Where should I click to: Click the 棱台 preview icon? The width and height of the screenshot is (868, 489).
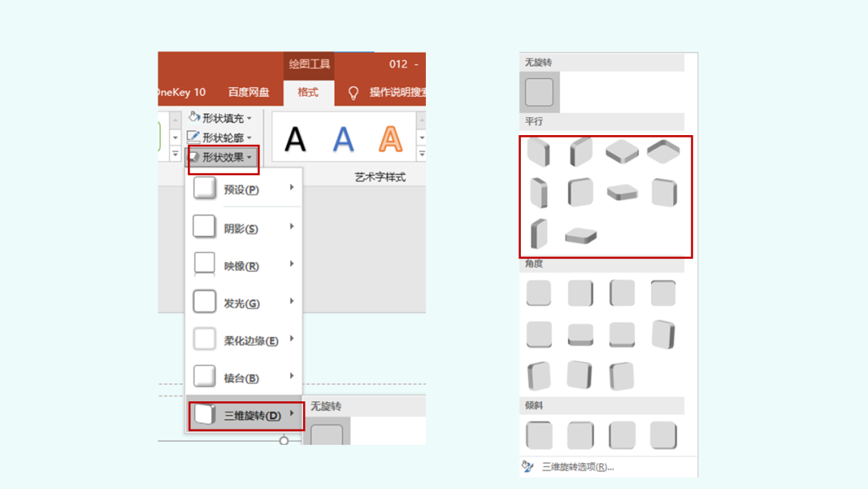click(x=204, y=376)
